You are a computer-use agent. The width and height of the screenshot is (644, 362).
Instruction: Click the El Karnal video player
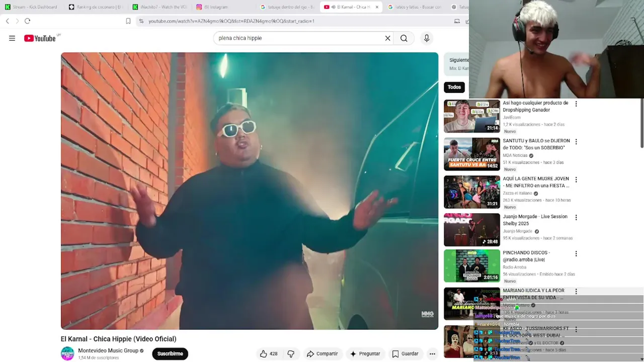(x=250, y=191)
